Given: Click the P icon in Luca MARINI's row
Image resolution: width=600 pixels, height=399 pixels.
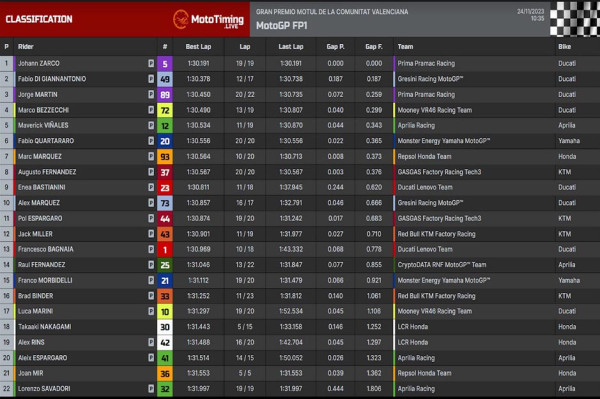Looking at the screenshot, I should (x=151, y=311).
